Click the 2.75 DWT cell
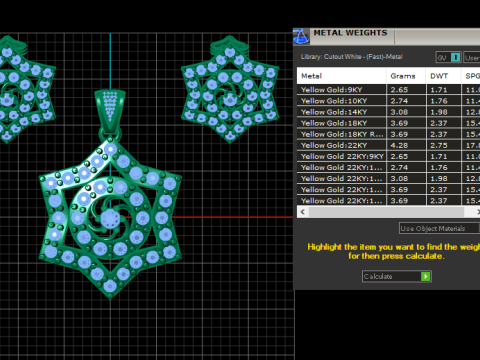The image size is (480, 360). point(444,145)
